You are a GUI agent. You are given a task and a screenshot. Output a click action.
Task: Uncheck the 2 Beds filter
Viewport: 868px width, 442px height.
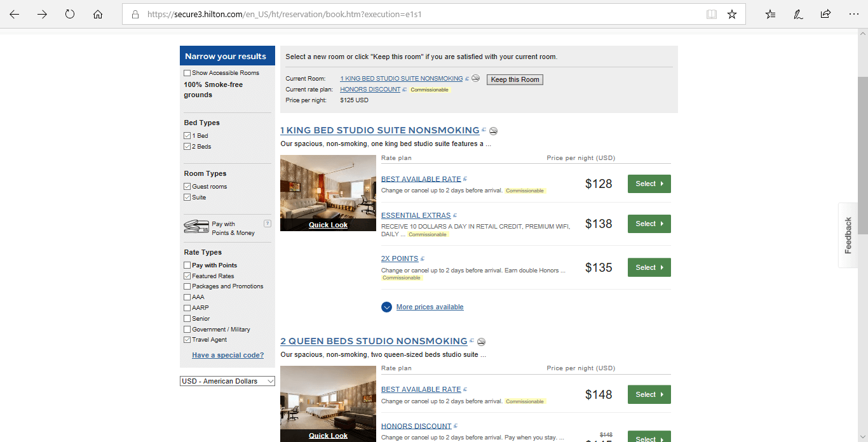coord(187,147)
